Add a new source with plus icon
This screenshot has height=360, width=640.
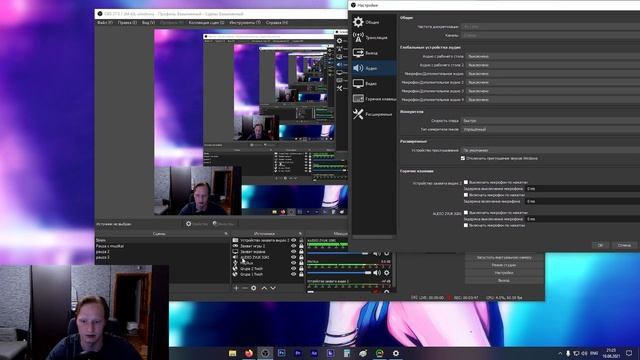(236, 288)
